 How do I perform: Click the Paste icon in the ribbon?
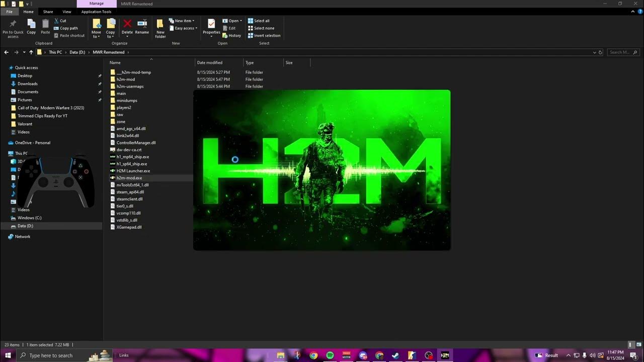[x=45, y=24]
